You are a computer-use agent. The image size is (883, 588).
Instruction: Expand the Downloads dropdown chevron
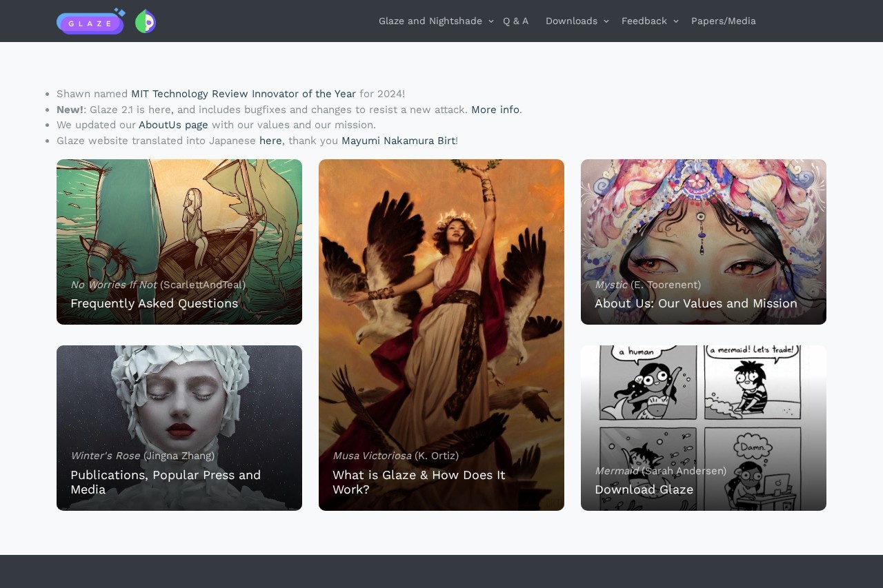tap(606, 21)
